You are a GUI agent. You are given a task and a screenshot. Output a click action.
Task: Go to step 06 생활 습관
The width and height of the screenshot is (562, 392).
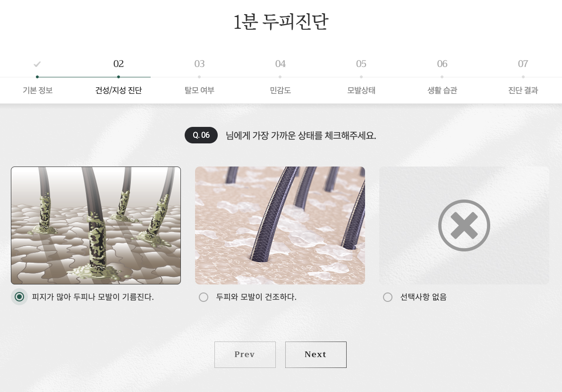pos(443,76)
